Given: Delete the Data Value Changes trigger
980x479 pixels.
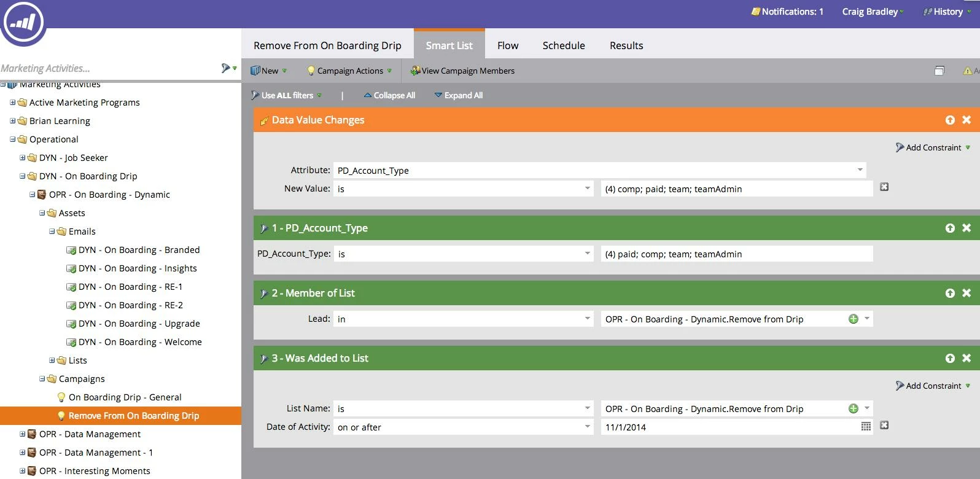Looking at the screenshot, I should pos(966,120).
